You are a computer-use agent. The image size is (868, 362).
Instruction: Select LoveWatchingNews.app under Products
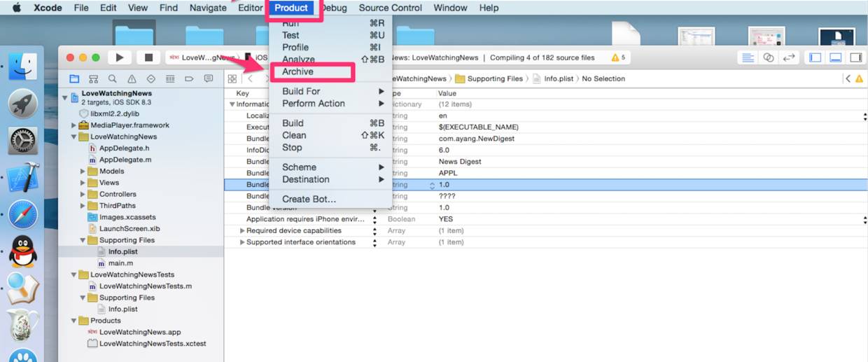(x=140, y=333)
